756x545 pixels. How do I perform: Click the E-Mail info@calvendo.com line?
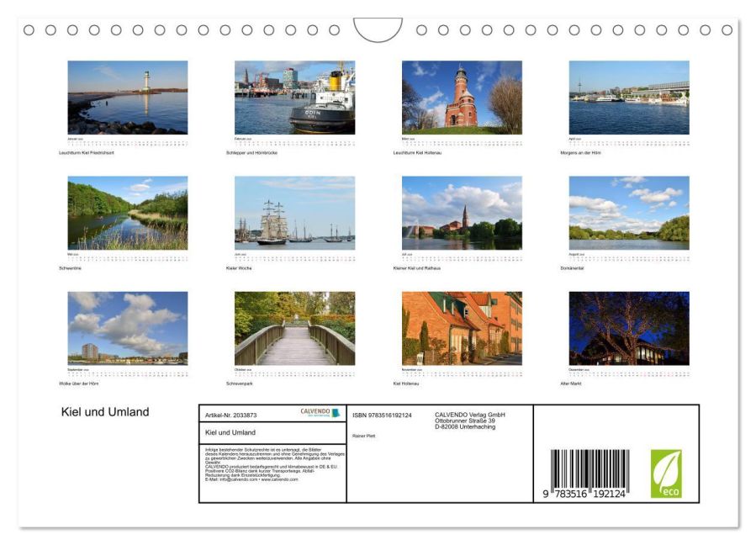click(251, 480)
